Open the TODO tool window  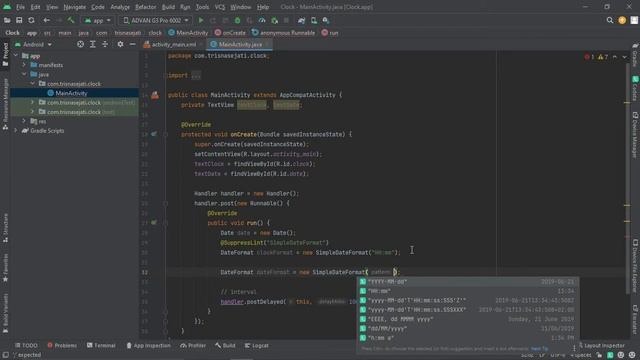click(26, 345)
